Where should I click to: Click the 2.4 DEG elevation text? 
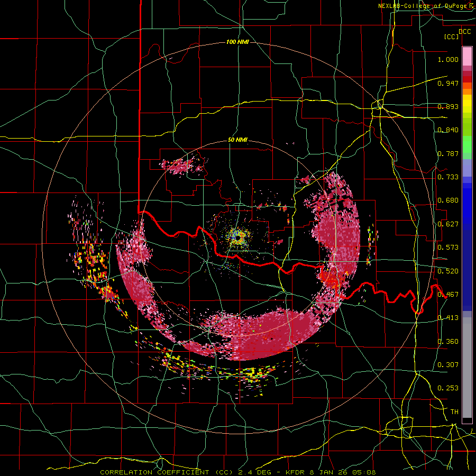(x=255, y=472)
